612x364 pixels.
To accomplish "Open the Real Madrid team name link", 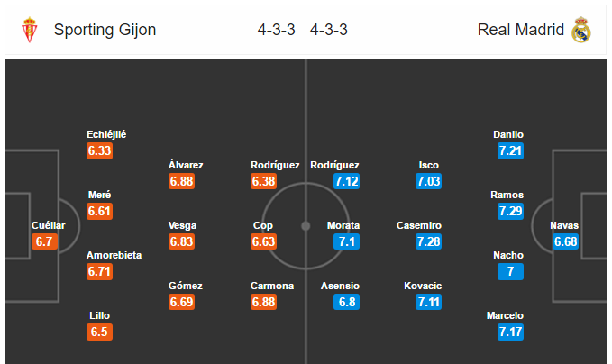I will click(521, 30).
